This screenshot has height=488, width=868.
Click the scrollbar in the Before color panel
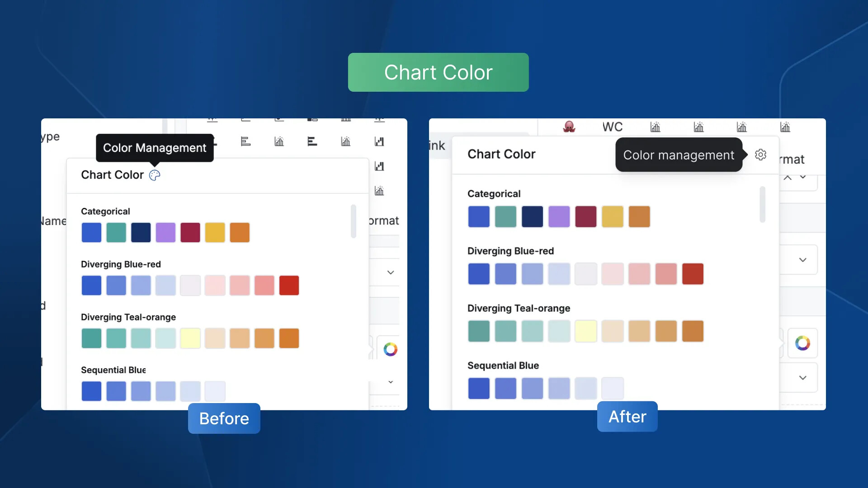click(353, 221)
